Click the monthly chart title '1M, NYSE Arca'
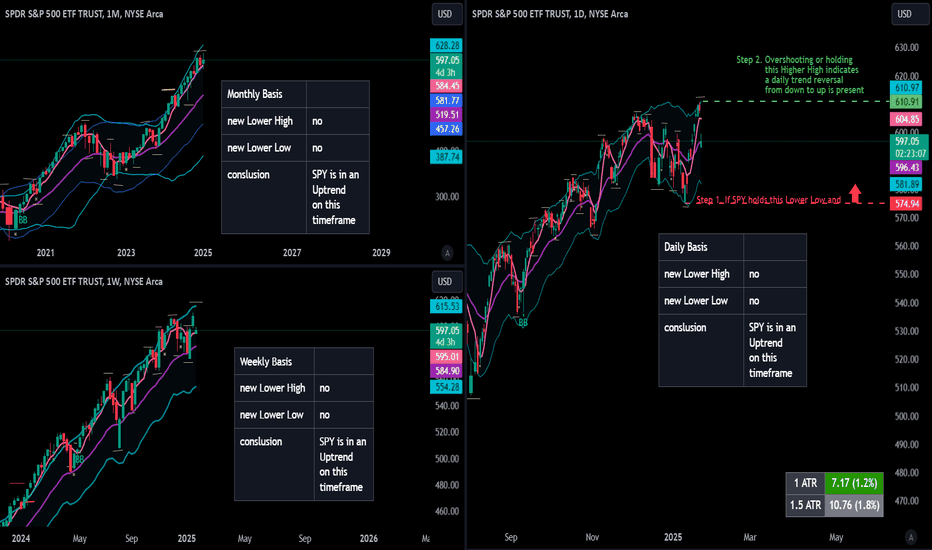Image resolution: width=932 pixels, height=550 pixels. (x=135, y=14)
